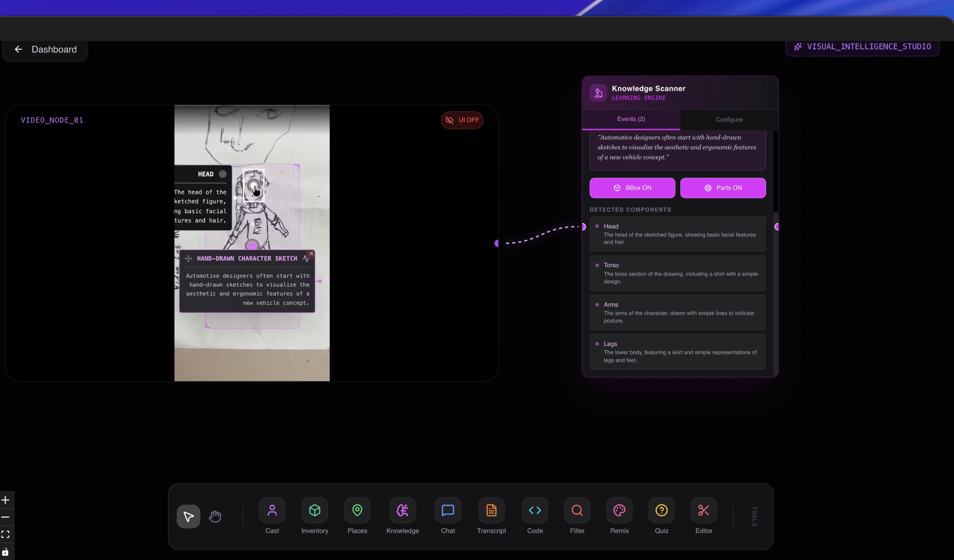Image resolution: width=954 pixels, height=560 pixels.
Task: Open the Code tool
Action: [534, 511]
